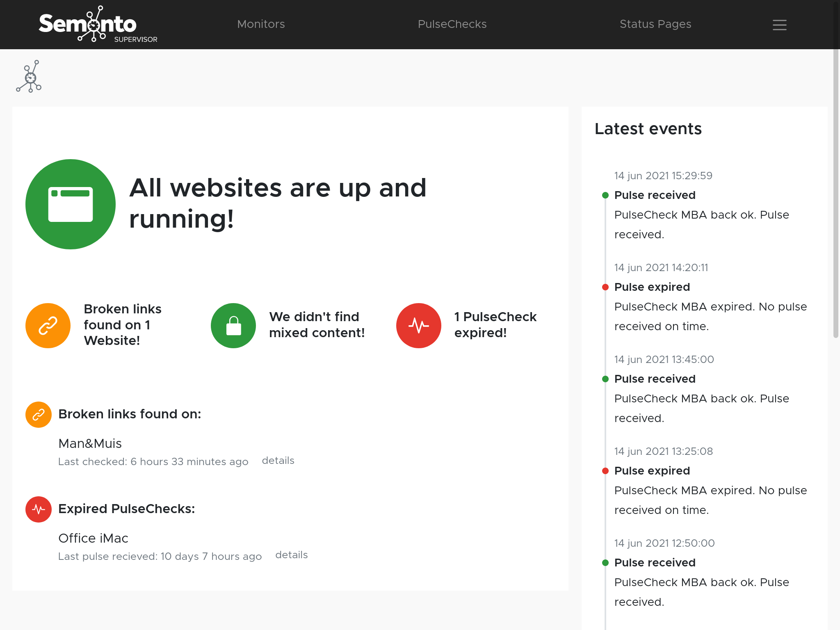Select the 15:29:59 Pulse received event

tap(655, 195)
